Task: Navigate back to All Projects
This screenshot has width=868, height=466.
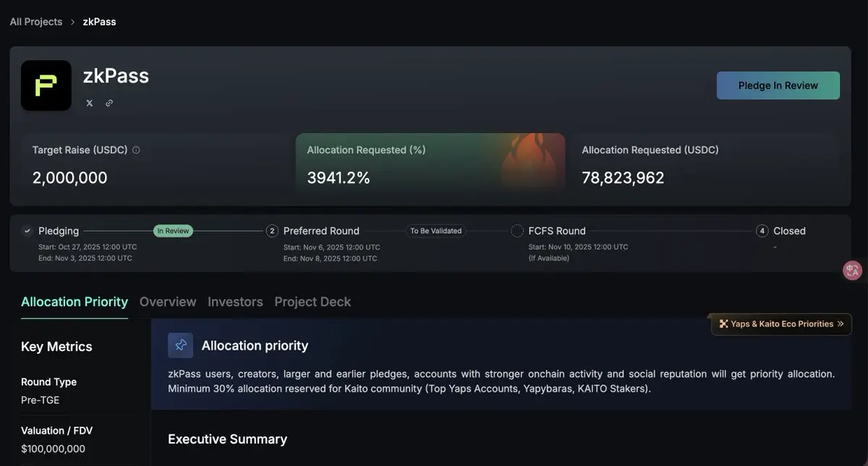Action: [36, 22]
